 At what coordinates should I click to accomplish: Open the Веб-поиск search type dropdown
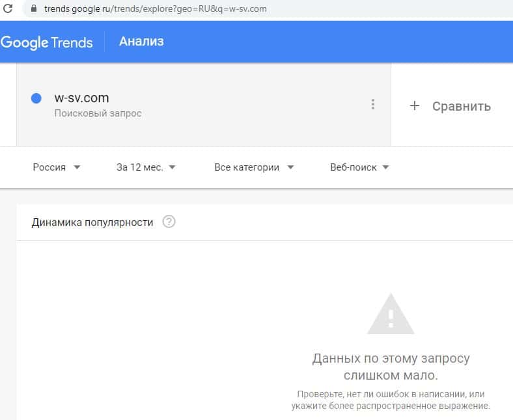(359, 167)
